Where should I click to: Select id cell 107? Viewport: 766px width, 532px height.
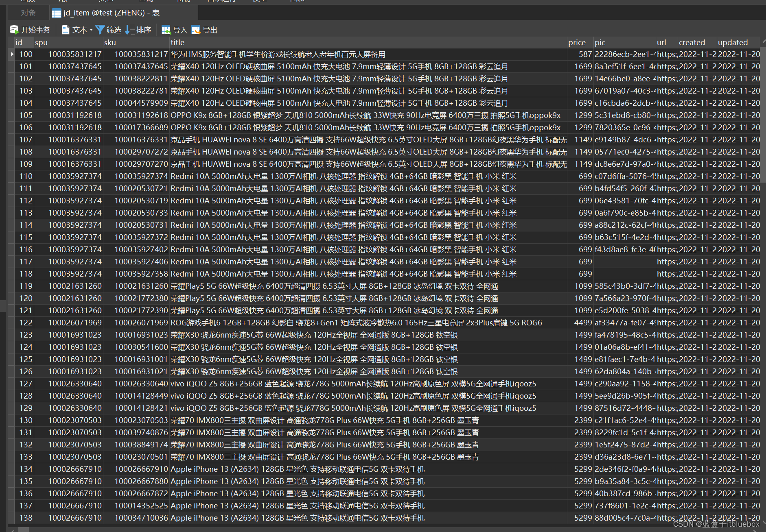(x=24, y=140)
